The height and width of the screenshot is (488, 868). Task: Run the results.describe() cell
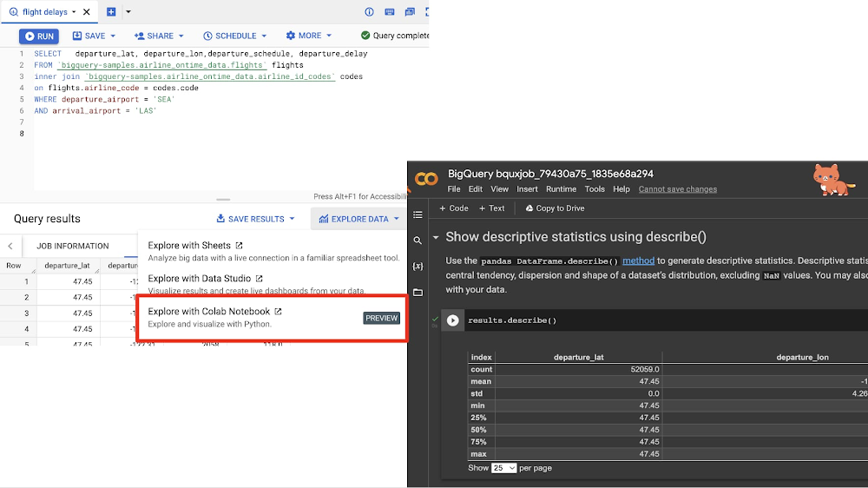453,320
